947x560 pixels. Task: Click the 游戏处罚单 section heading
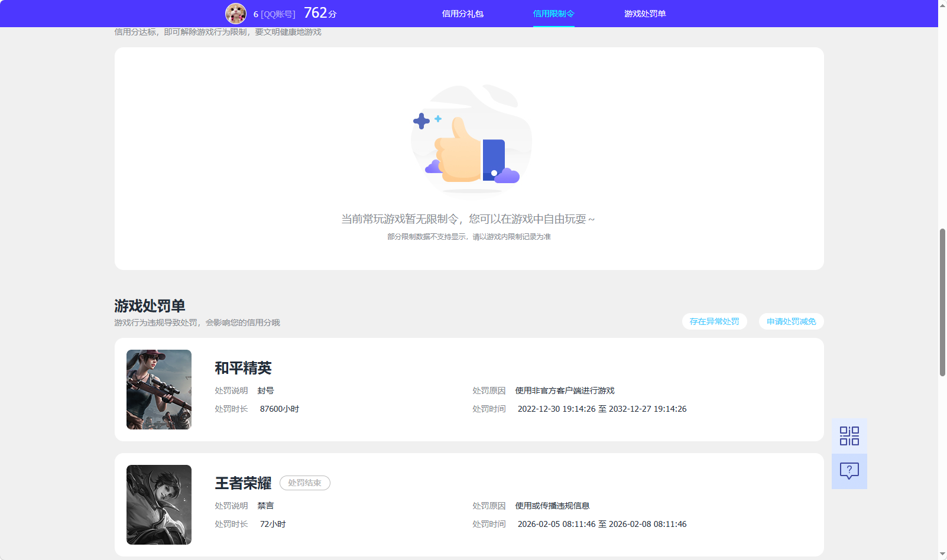(x=150, y=306)
